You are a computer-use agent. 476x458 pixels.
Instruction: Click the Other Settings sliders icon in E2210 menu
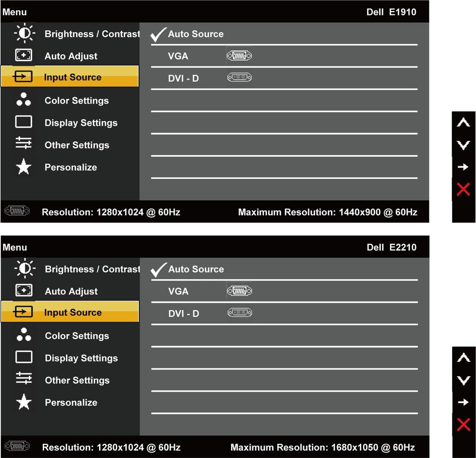click(x=24, y=378)
